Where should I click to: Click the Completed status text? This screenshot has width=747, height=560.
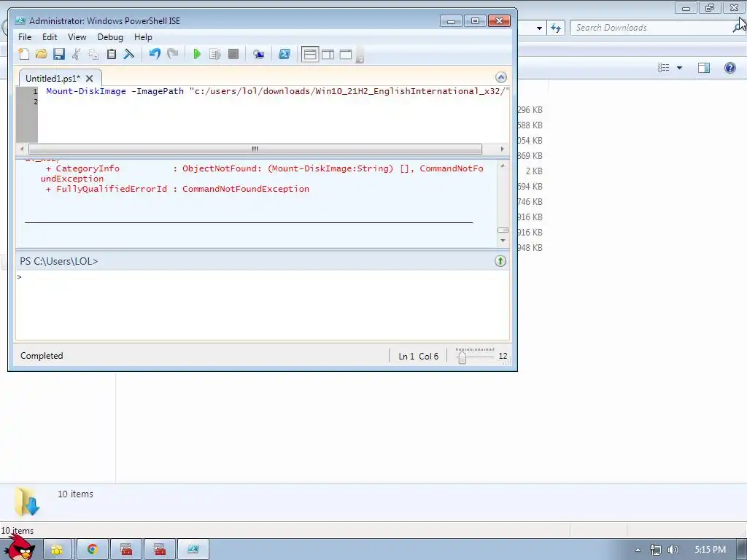coord(42,356)
